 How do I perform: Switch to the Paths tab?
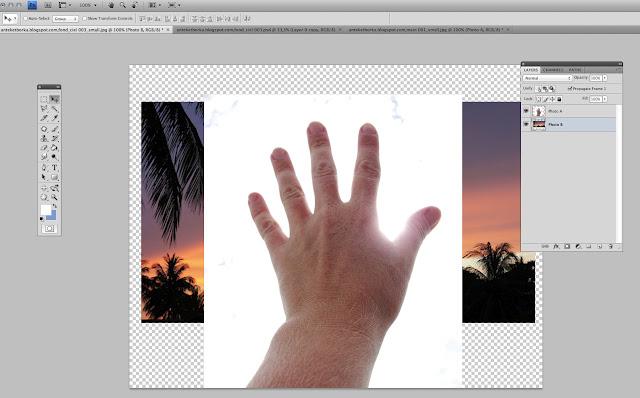(575, 70)
